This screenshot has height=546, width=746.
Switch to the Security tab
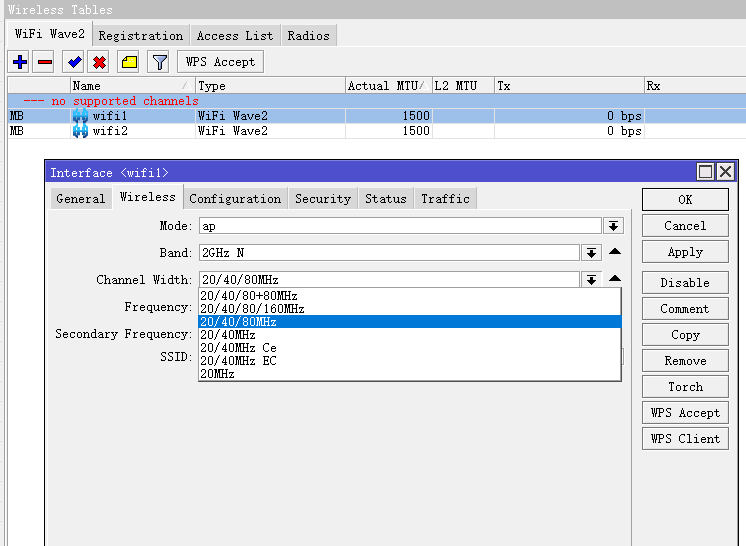coord(322,199)
